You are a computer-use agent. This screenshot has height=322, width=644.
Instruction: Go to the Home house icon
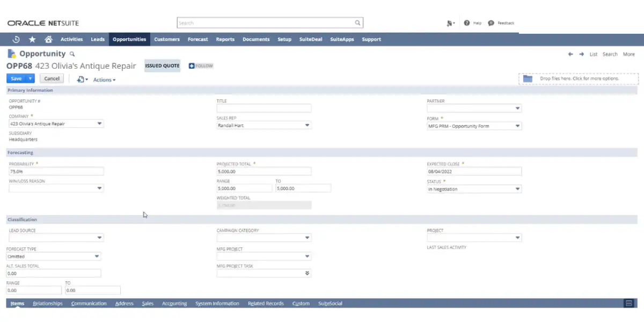coord(48,39)
